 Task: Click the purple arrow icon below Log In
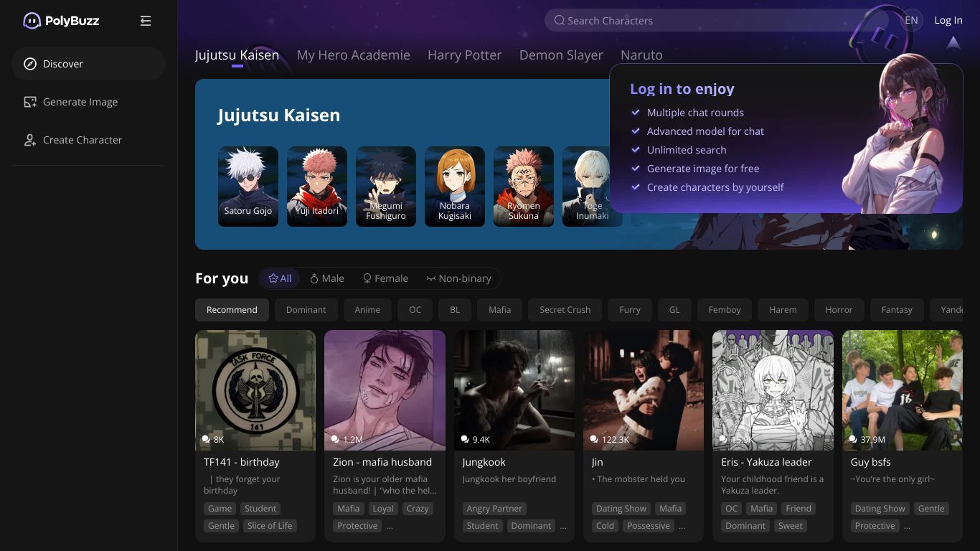[953, 43]
